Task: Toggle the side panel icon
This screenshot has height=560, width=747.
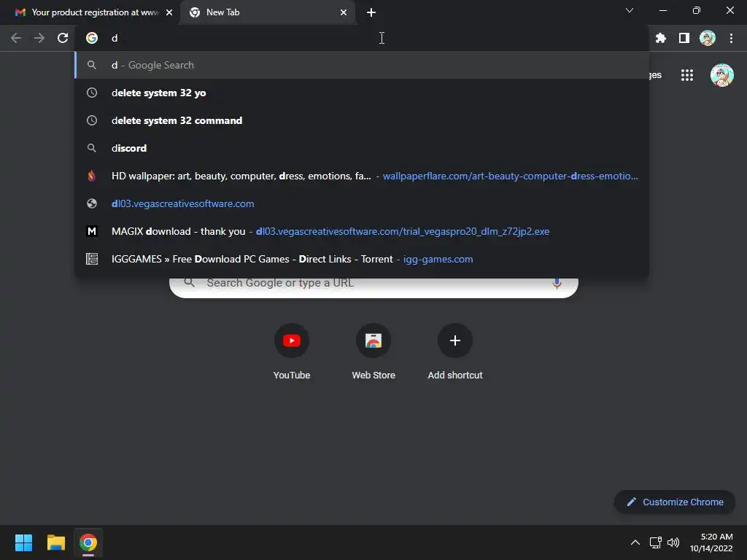Action: [x=684, y=38]
